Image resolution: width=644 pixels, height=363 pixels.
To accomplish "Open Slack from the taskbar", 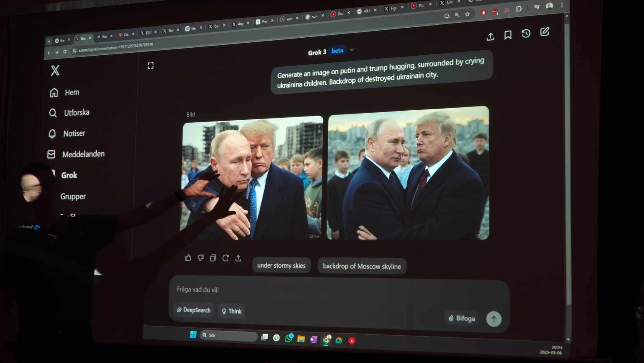I will 276,338.
